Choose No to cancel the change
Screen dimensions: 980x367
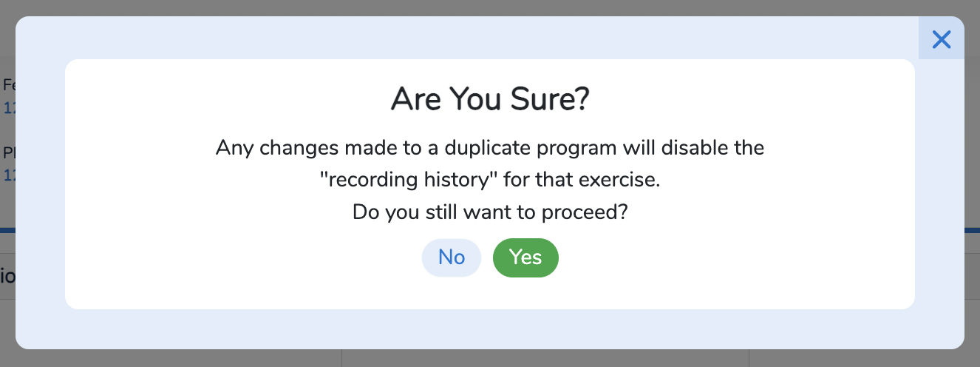tap(452, 257)
